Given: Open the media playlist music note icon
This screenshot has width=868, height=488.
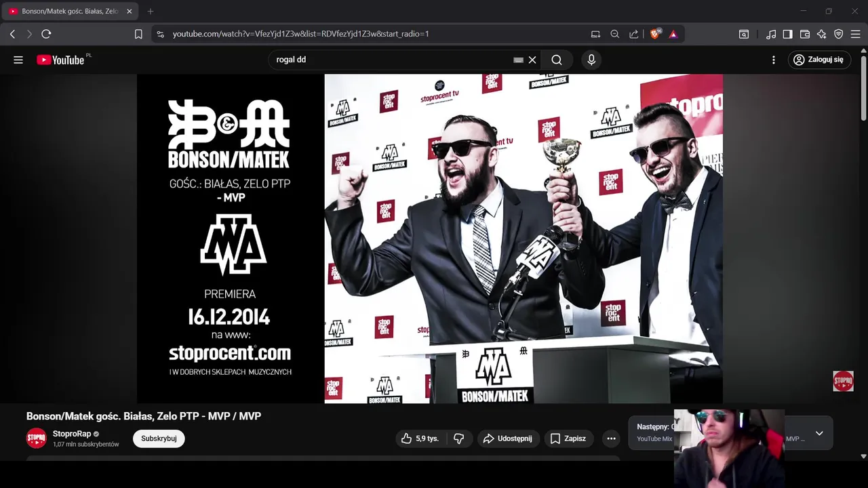Looking at the screenshot, I should click(771, 34).
